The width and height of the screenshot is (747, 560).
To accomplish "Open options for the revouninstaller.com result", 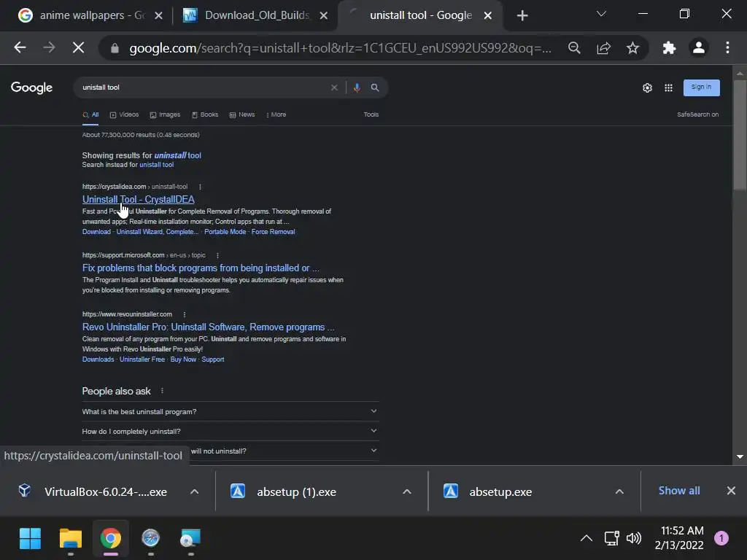I will click(x=185, y=314).
